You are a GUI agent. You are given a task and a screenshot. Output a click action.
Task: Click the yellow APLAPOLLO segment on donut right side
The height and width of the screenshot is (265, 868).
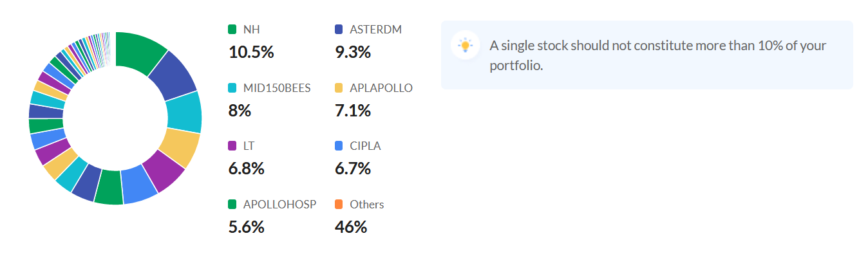(179, 147)
